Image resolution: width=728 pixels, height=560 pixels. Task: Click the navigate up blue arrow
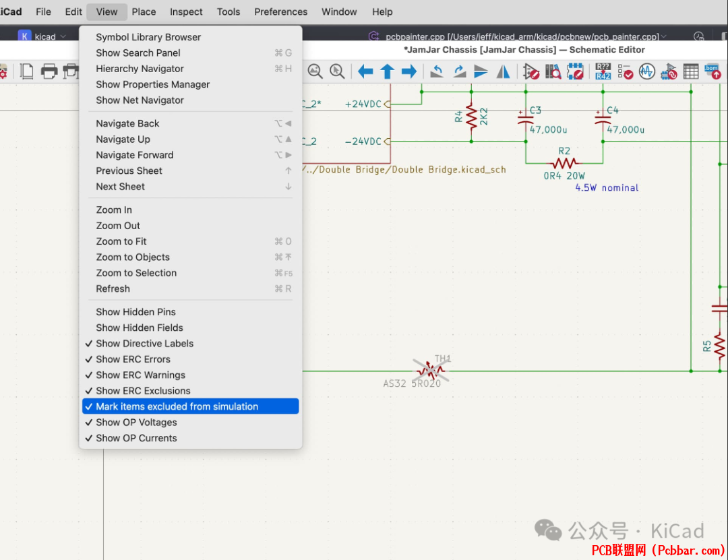[387, 71]
